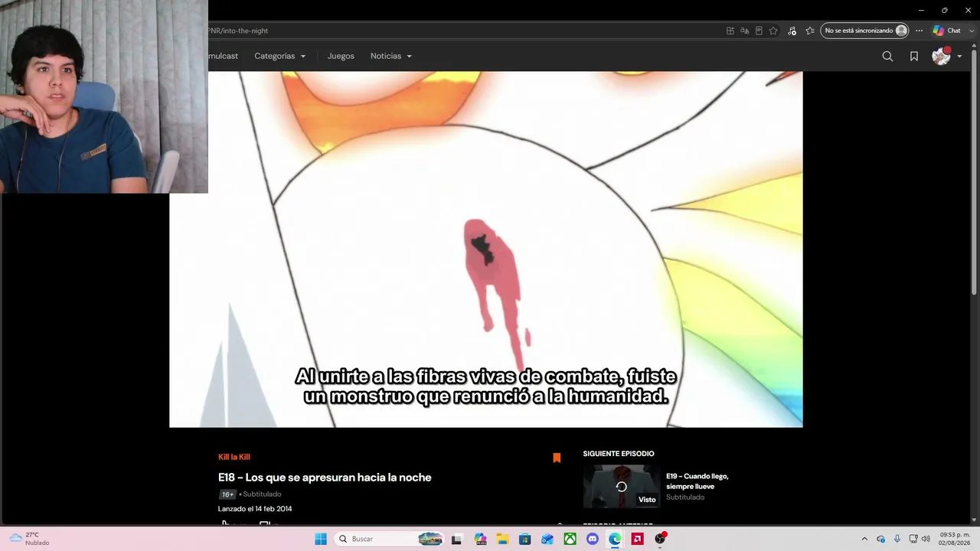Open the Windows Start menu
This screenshot has width=980, height=551.
pyautogui.click(x=321, y=539)
